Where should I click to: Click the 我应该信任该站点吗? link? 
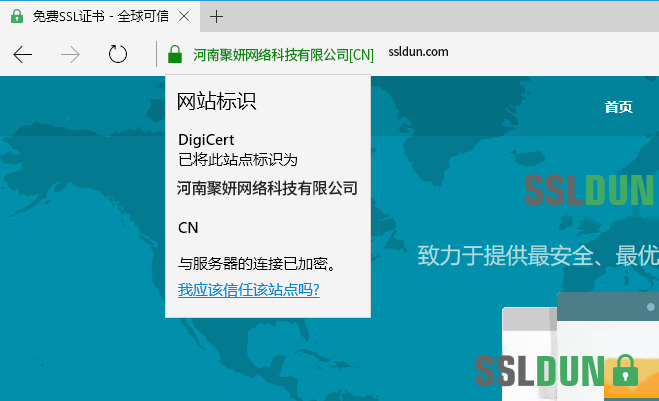pyautogui.click(x=248, y=290)
